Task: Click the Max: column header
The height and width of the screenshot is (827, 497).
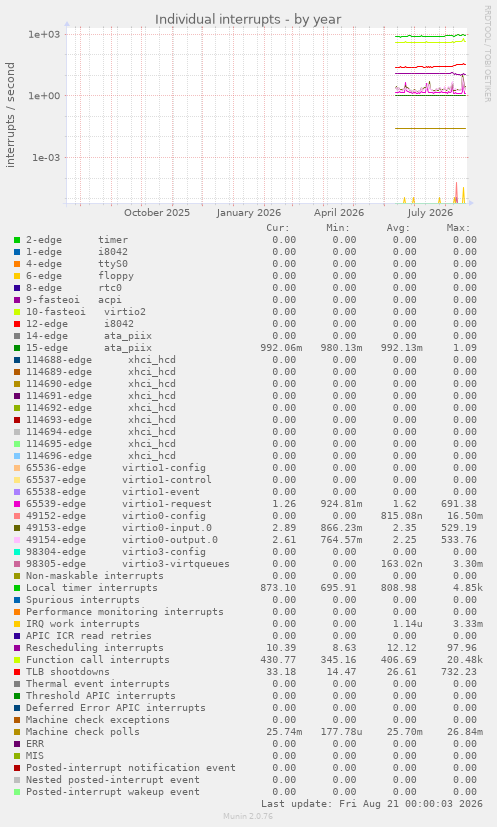Action: coord(458,228)
